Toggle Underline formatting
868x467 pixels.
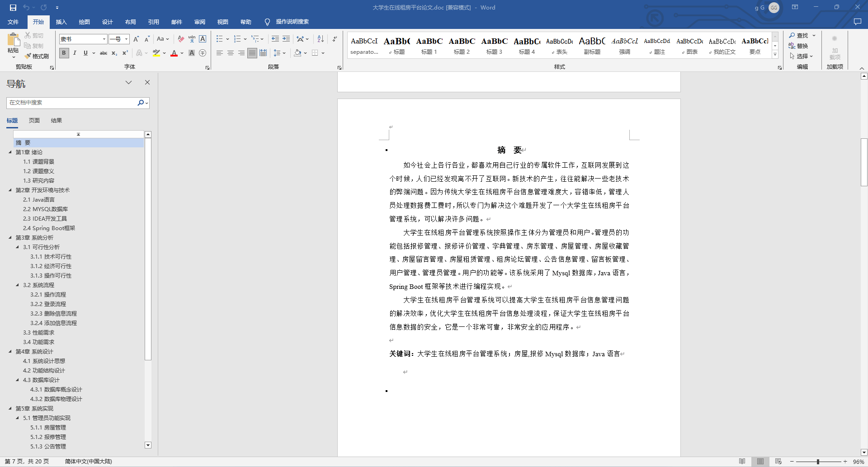(x=85, y=53)
